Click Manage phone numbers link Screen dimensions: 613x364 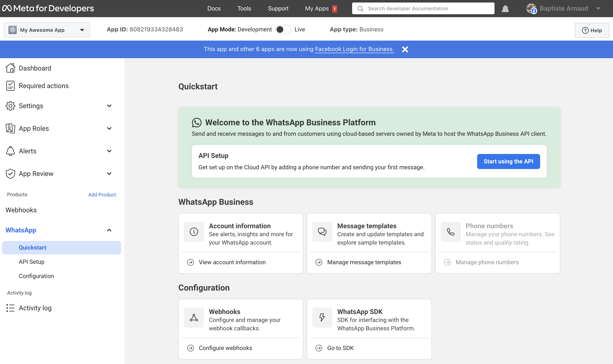tap(487, 262)
